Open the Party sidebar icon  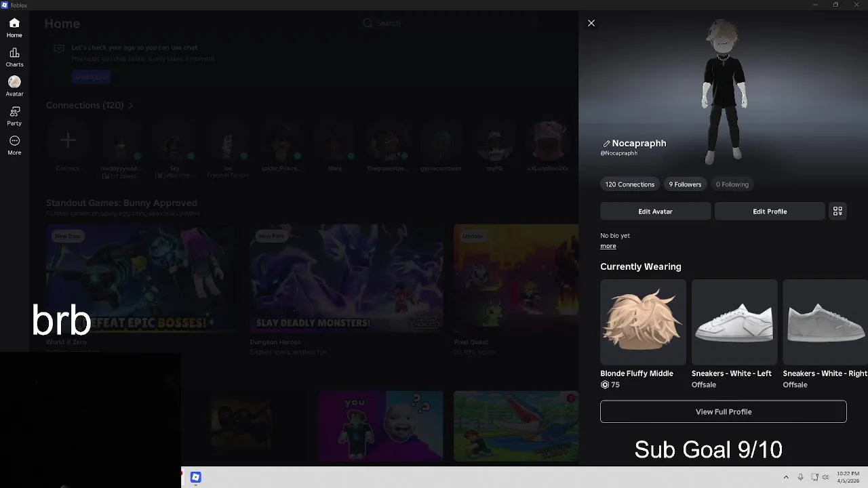(14, 116)
